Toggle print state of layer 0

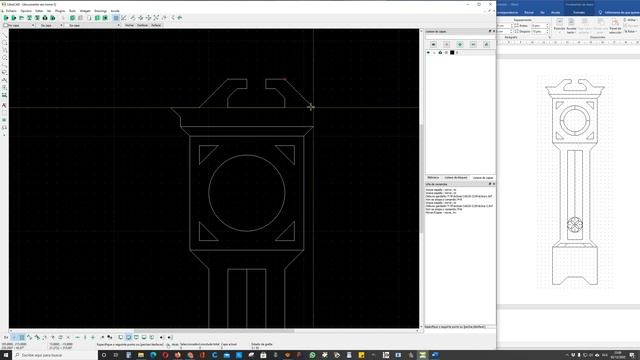point(440,53)
